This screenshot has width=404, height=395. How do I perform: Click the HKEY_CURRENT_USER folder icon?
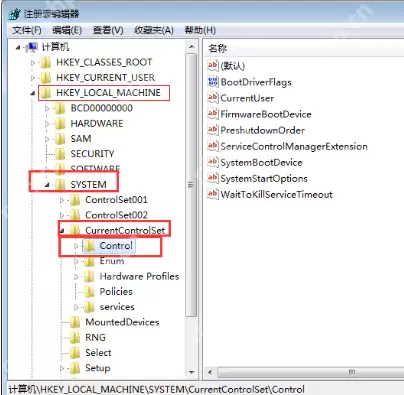click(x=46, y=78)
